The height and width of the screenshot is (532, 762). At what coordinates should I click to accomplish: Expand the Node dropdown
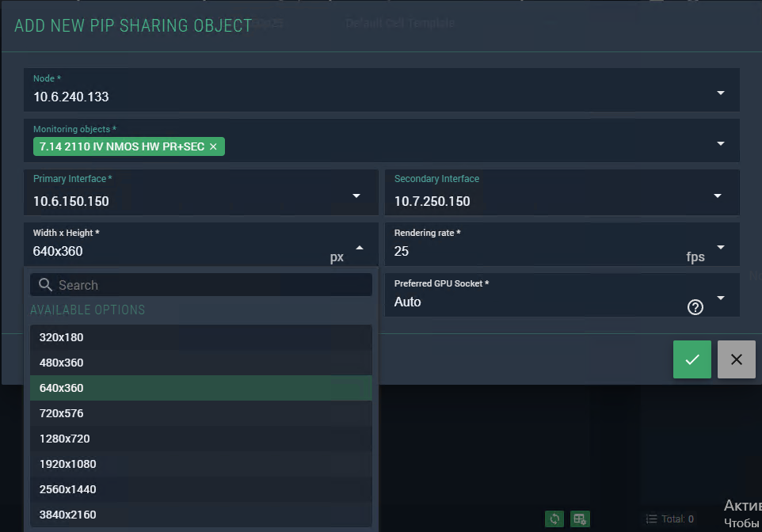pyautogui.click(x=720, y=93)
